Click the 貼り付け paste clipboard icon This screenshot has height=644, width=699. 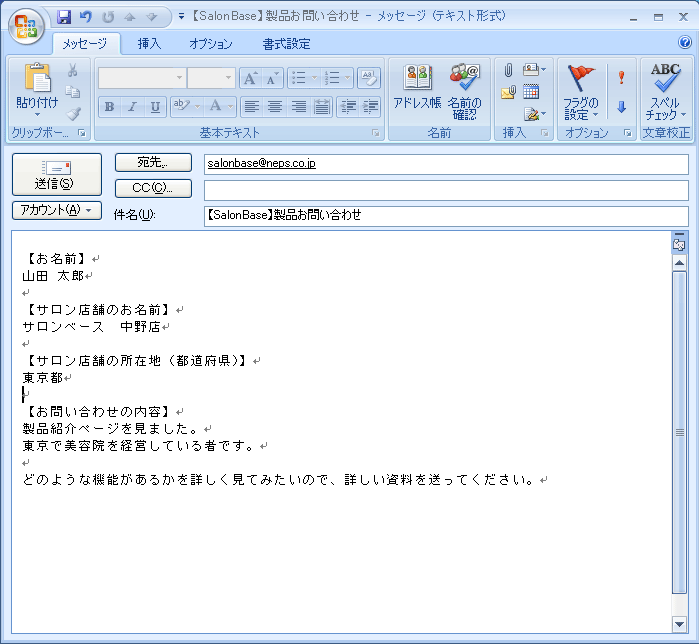tap(37, 78)
